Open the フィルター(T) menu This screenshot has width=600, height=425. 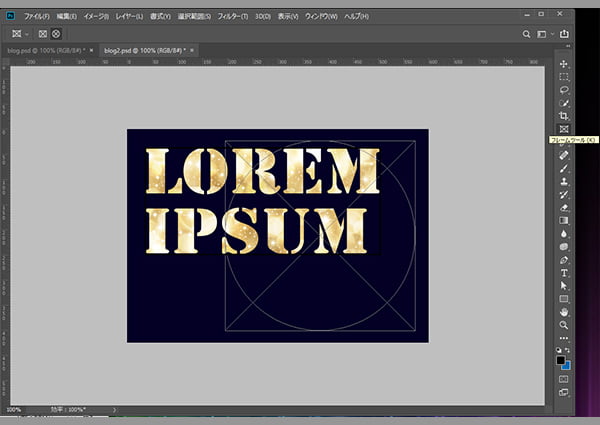pyautogui.click(x=232, y=17)
